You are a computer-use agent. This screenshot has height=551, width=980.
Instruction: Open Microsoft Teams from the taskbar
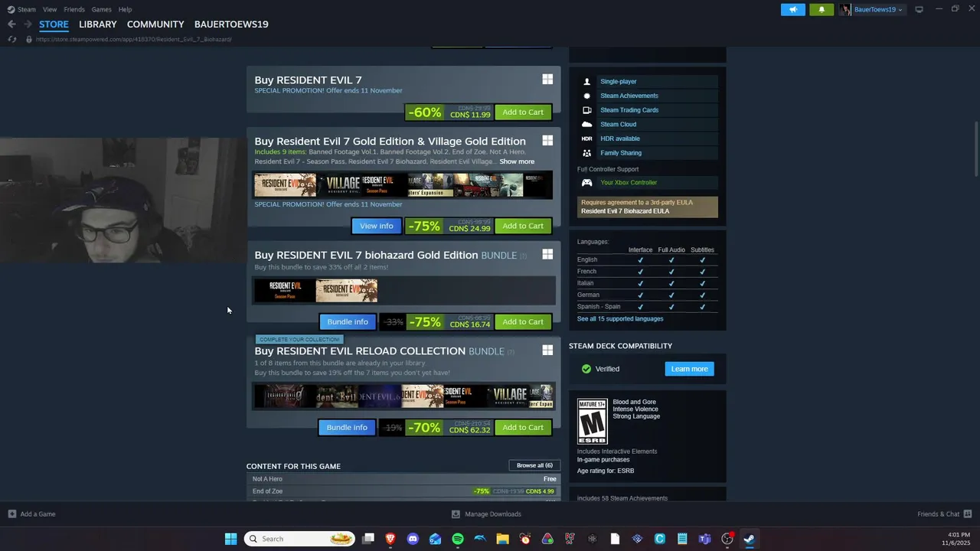(x=704, y=539)
